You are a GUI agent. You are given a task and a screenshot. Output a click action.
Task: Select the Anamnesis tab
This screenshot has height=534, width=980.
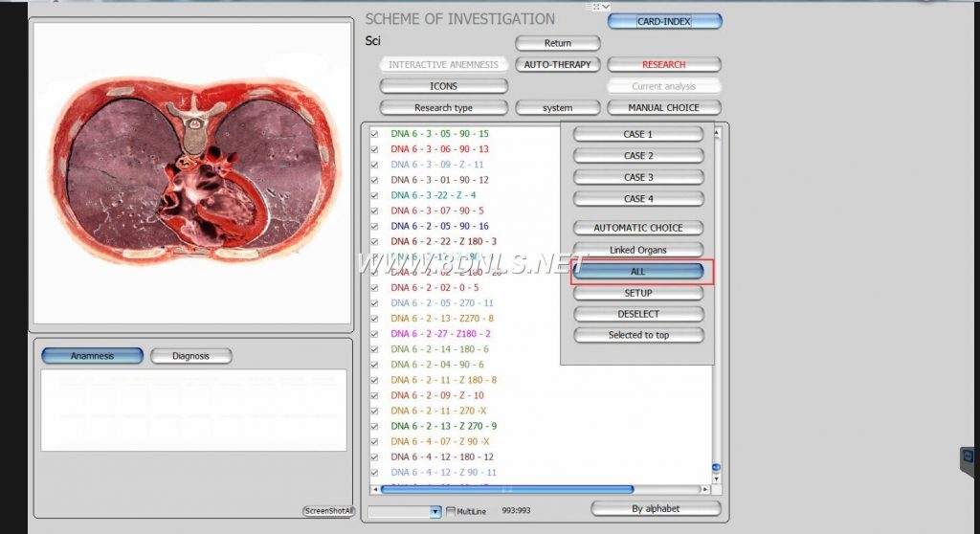pos(92,356)
